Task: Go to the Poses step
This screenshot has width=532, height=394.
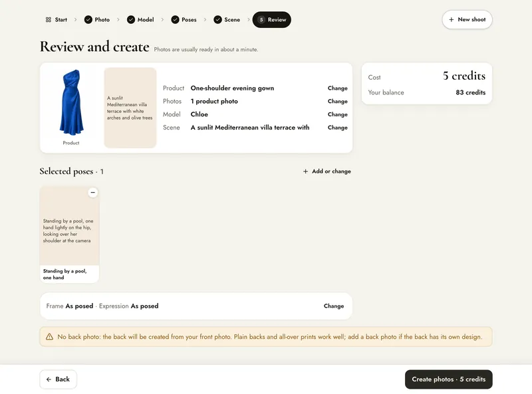Action: tap(184, 20)
